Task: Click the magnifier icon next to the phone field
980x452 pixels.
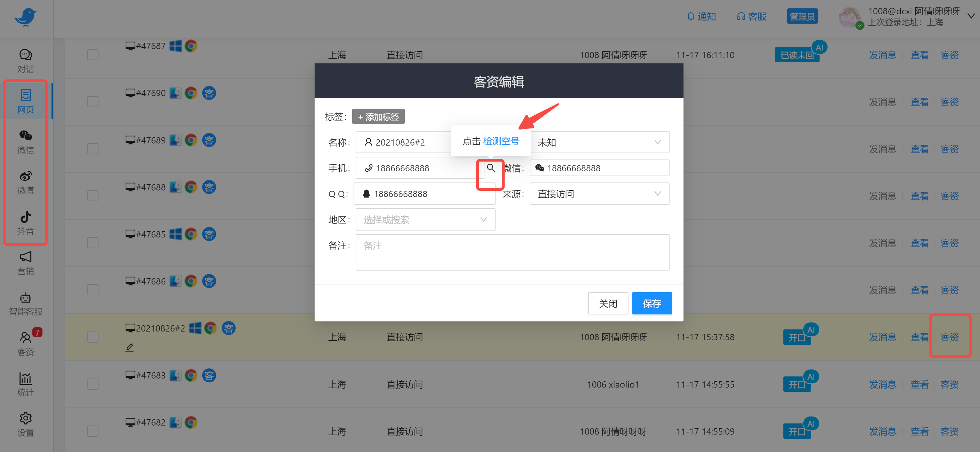Action: coord(490,168)
